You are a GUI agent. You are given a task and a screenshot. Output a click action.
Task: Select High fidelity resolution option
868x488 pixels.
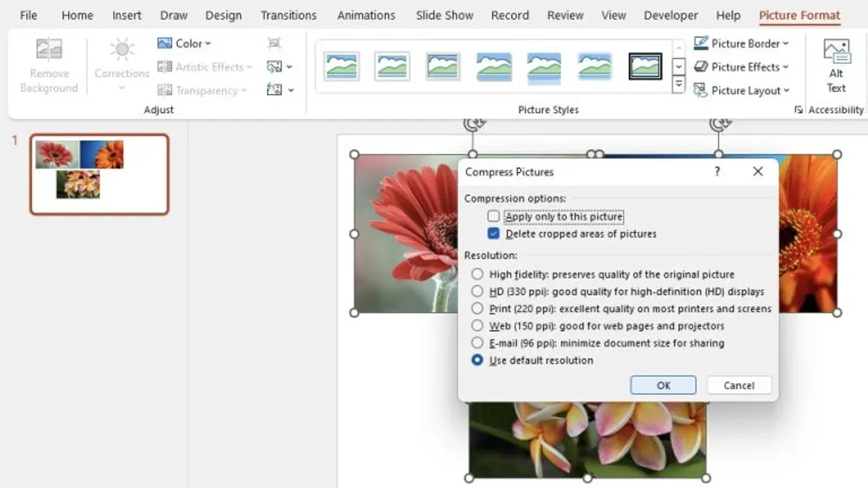coord(477,275)
